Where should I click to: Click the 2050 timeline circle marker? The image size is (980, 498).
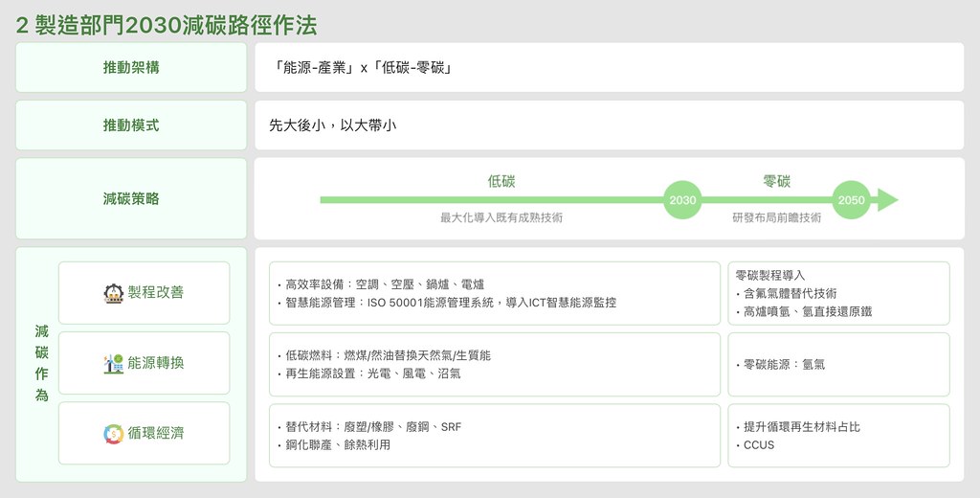point(851,200)
